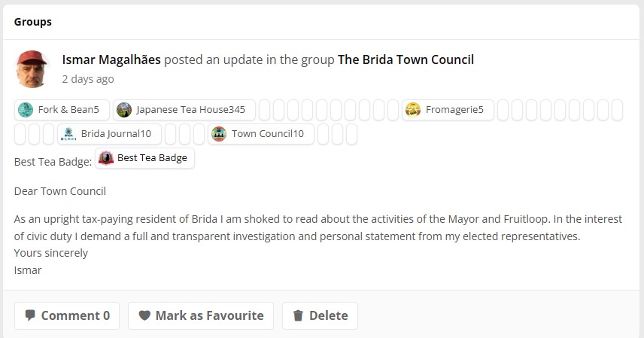
Task: Toggle Mark as Favourite on this post
Action: [x=200, y=315]
